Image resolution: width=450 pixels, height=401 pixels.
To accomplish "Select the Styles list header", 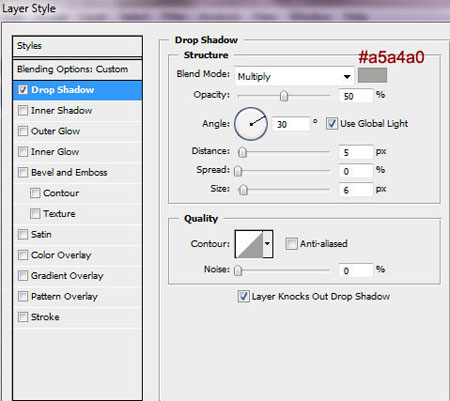I will pyautogui.click(x=77, y=46).
